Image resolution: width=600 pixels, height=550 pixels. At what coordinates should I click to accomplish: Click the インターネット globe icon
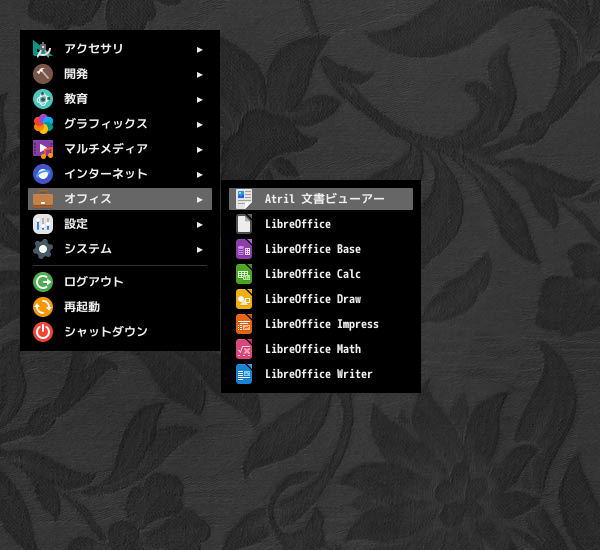[x=43, y=174]
